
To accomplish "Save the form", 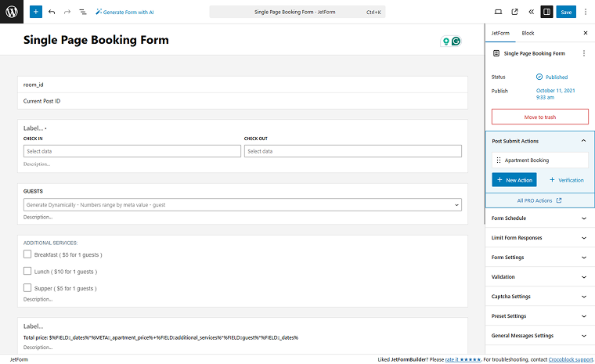I will pos(566,12).
